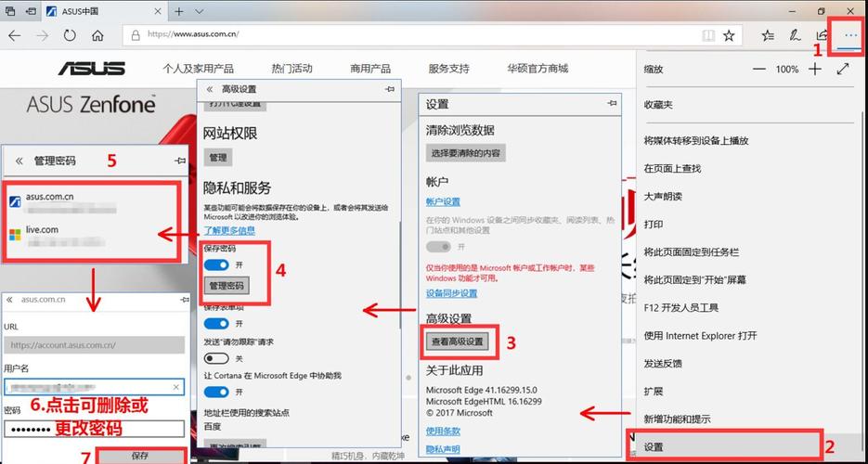Go back from 管理密码 with the double chevron
Viewport: 868px width, 464px height.
19,161
